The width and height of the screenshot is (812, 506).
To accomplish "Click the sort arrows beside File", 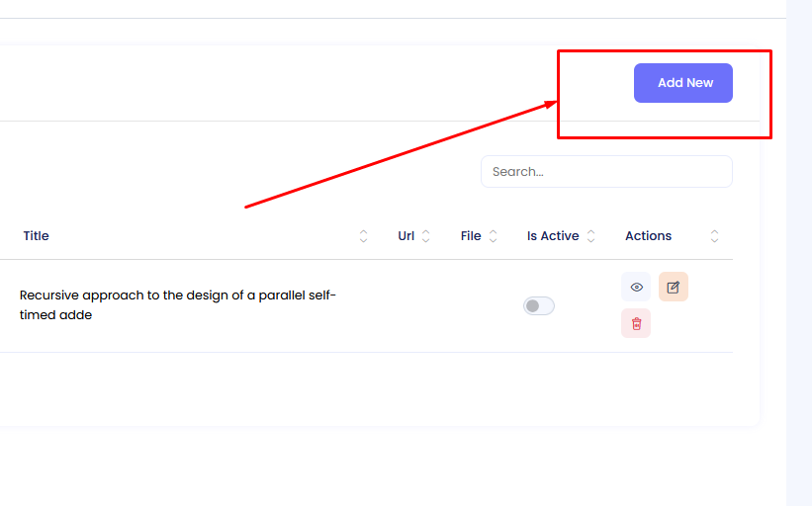I will (493, 236).
